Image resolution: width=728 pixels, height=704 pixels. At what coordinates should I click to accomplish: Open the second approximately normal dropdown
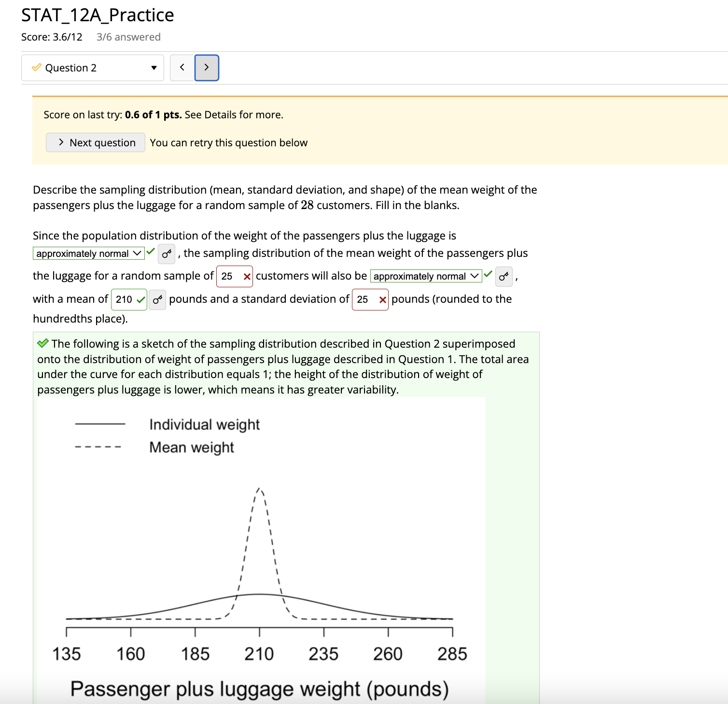[x=426, y=276]
